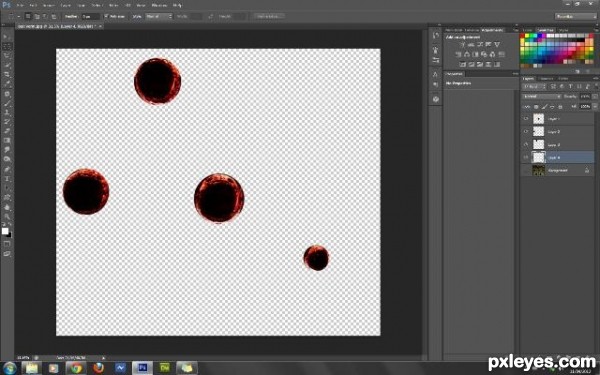Click the Refine Edge button
This screenshot has width=600, height=375.
[x=269, y=16]
